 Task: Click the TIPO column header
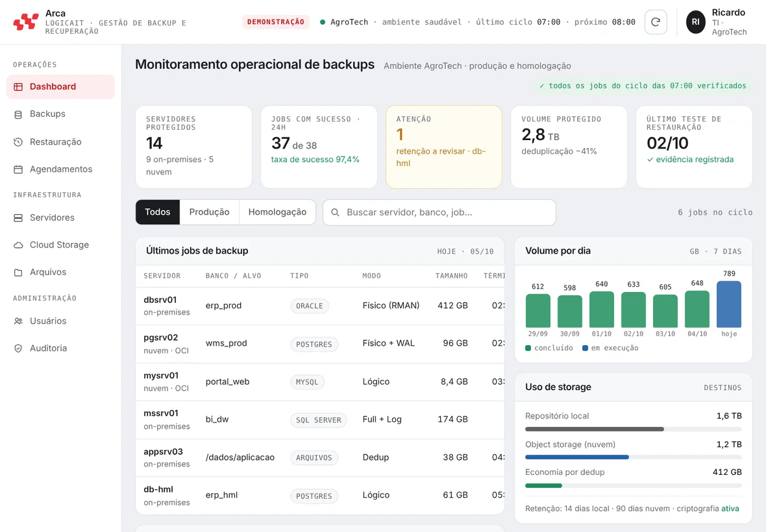tap(299, 276)
